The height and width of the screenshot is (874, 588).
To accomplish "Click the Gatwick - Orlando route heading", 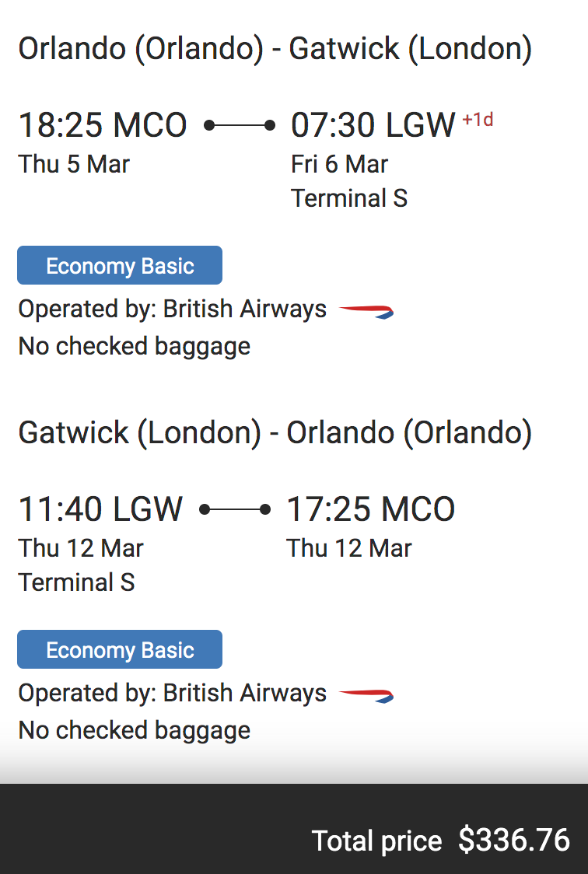I will pos(275,433).
